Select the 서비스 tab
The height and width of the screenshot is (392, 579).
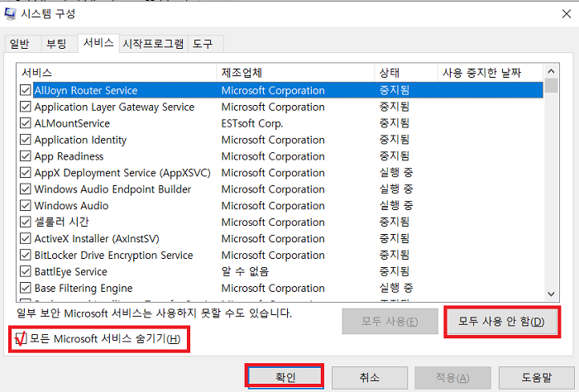click(x=98, y=43)
